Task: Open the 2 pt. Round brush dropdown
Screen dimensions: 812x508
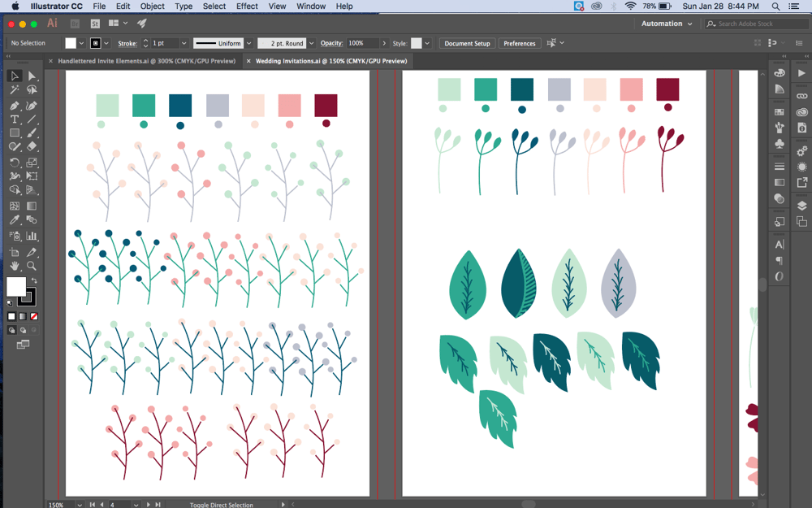Action: (311, 44)
